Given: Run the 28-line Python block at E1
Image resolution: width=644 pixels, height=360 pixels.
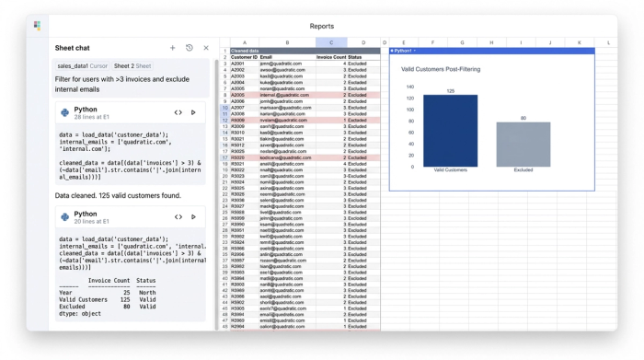Looking at the screenshot, I should [193, 112].
